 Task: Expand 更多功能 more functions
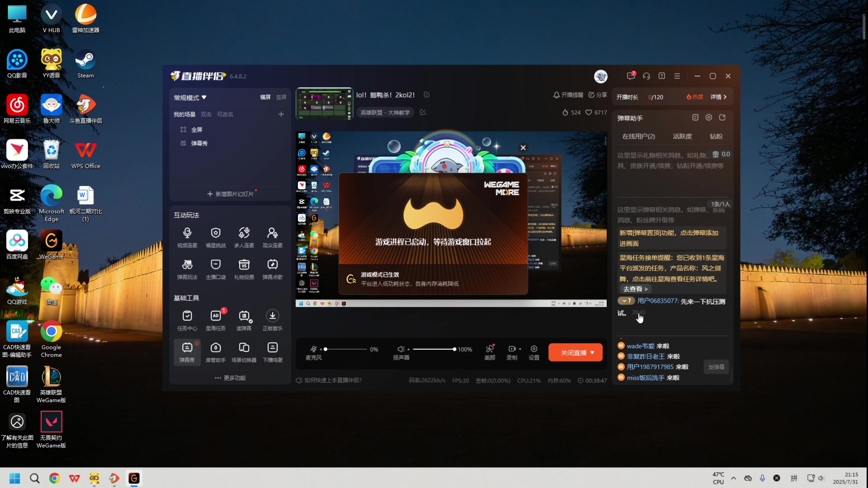coord(231,378)
